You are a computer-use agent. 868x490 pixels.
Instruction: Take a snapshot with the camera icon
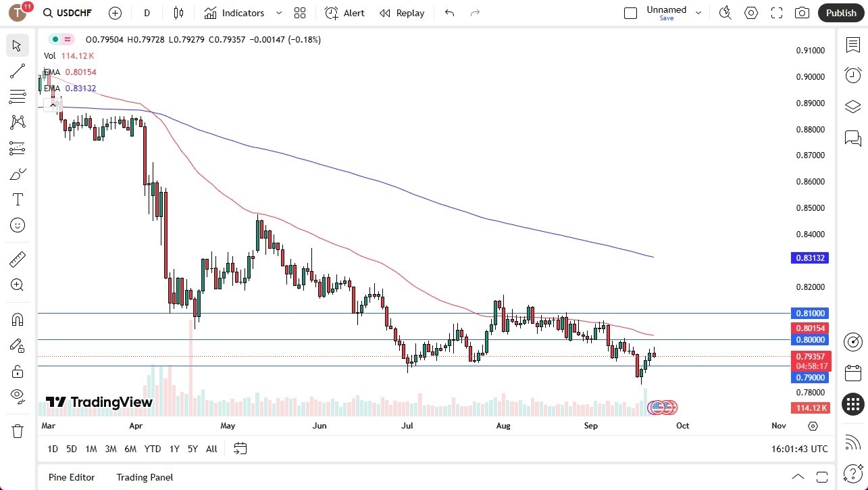[x=802, y=12]
